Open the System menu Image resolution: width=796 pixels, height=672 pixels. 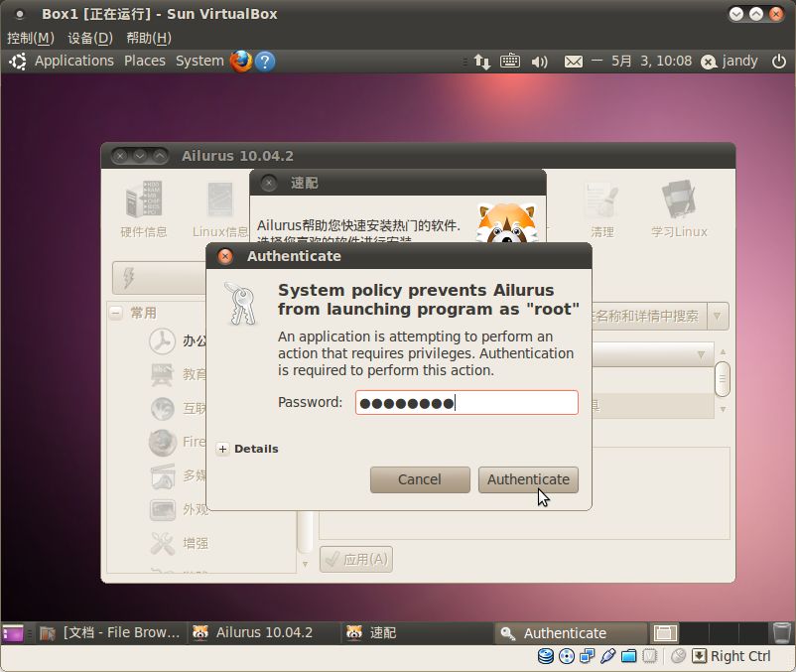199,61
